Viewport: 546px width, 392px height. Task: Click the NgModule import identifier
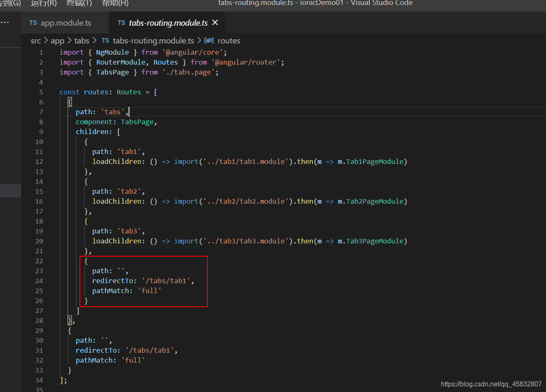tap(113, 52)
